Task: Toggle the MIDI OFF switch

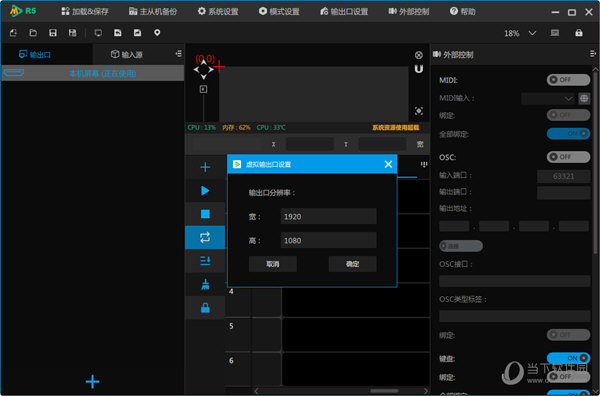Action: (568, 80)
